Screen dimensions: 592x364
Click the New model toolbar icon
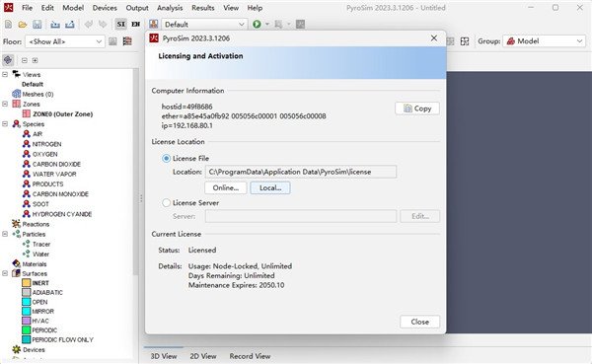coord(8,24)
